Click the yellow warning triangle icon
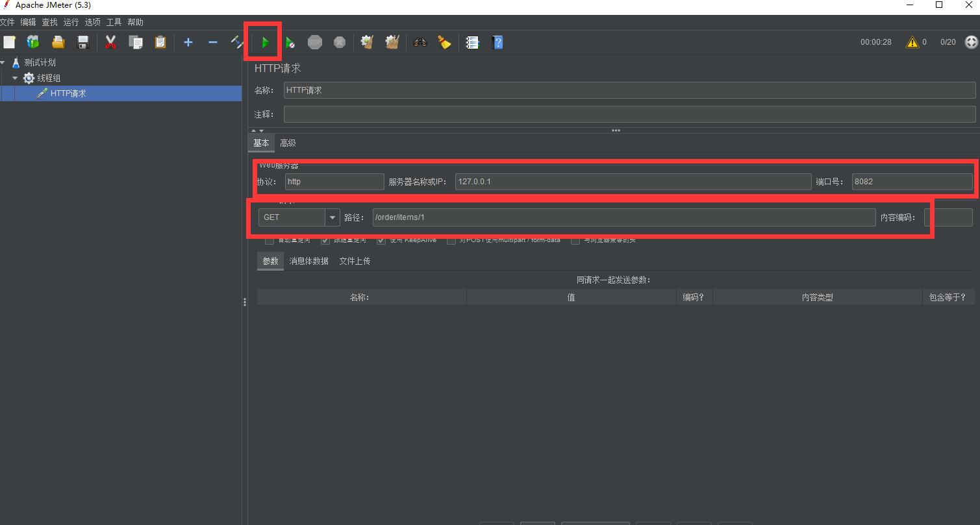 [x=912, y=42]
